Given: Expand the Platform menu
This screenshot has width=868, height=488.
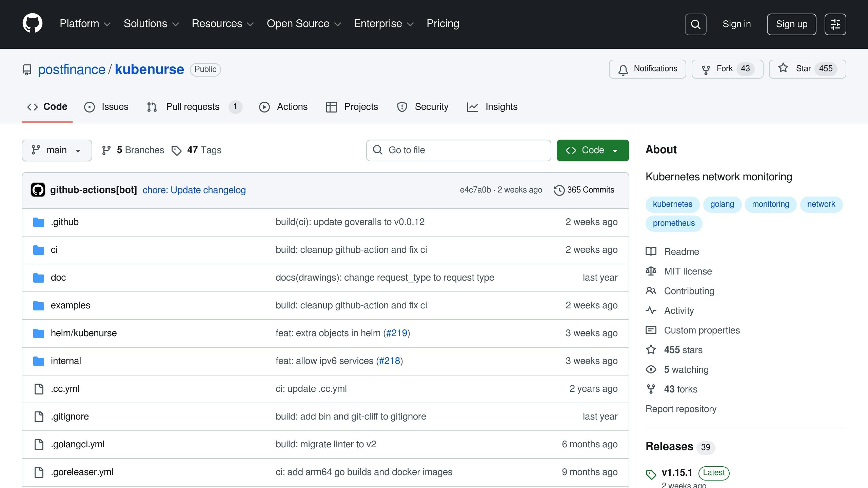Looking at the screenshot, I should point(85,24).
